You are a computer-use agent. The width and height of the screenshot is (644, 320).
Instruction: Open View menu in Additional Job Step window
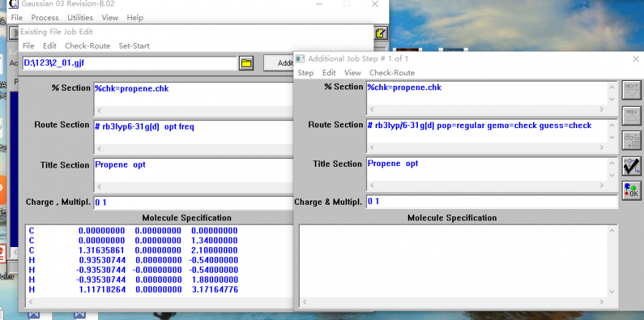tap(352, 73)
